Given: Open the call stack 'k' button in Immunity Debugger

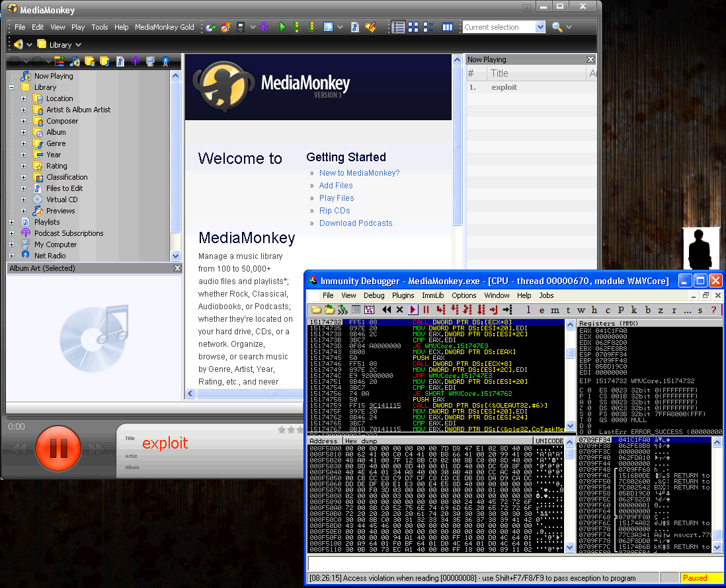Looking at the screenshot, I should point(634,310).
